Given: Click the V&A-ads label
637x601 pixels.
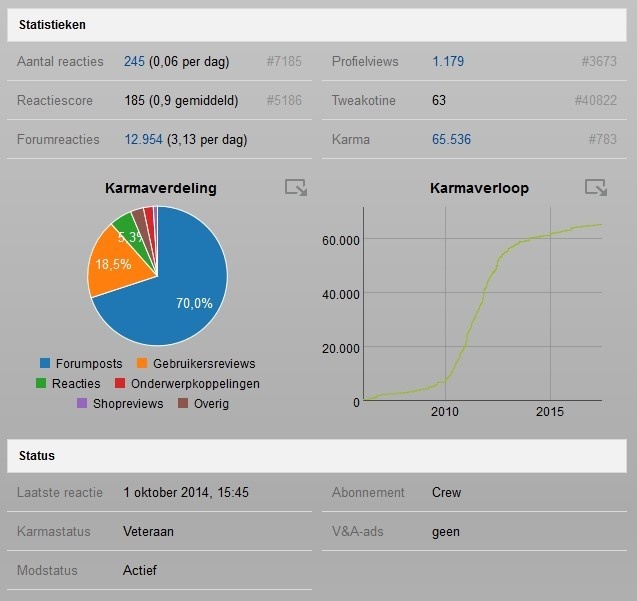Looking at the screenshot, I should [x=358, y=532].
